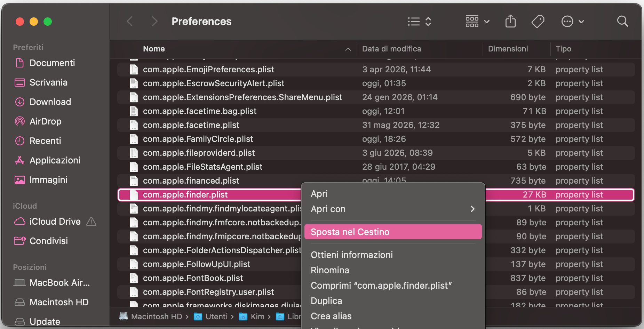Click the Share toolbar icon
The height and width of the screenshot is (329, 644).
pos(510,22)
